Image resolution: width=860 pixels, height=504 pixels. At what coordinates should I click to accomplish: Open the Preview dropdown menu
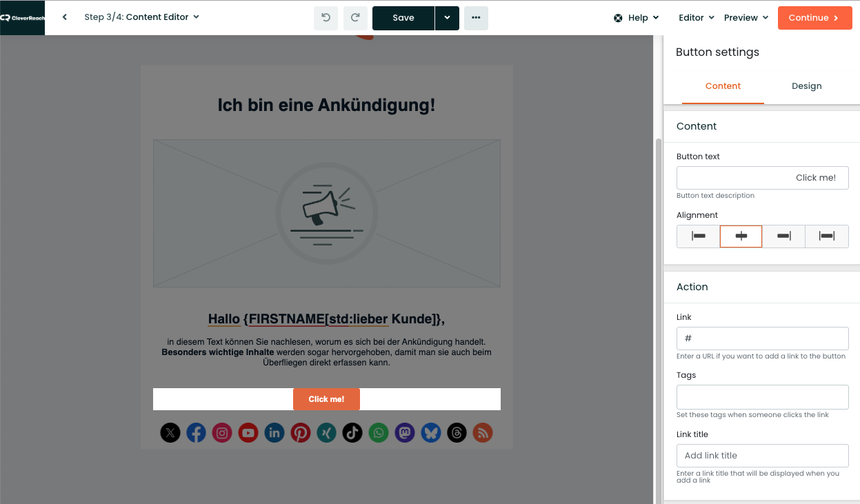tap(746, 18)
